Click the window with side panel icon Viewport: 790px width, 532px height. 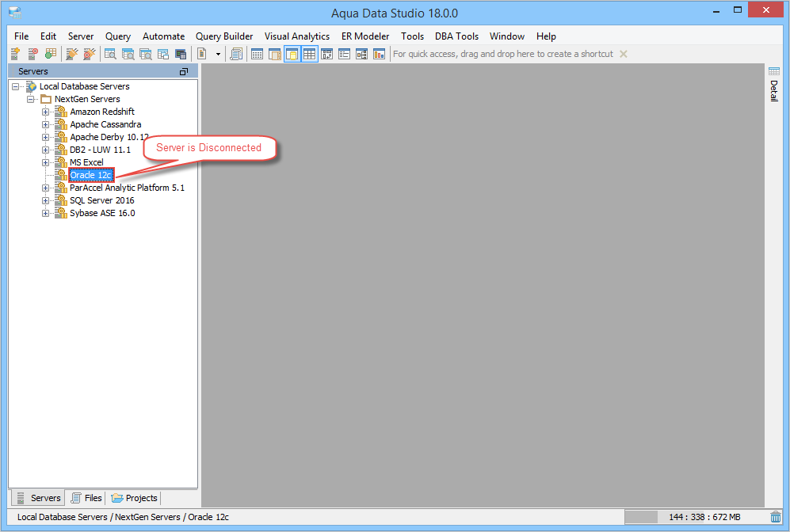275,54
